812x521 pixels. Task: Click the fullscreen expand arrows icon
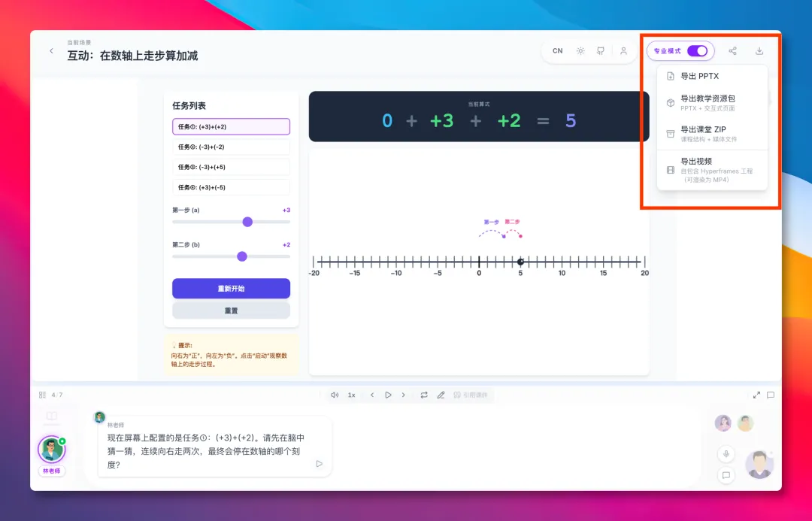point(756,395)
